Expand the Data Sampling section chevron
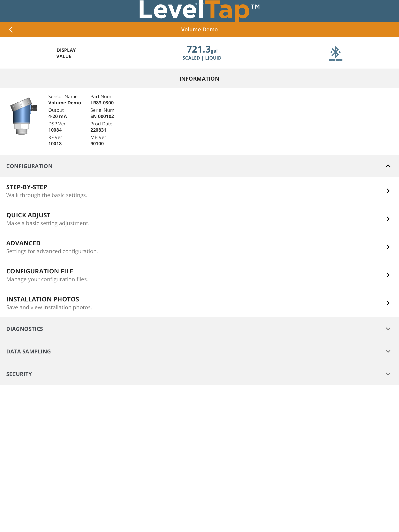 [x=388, y=351]
